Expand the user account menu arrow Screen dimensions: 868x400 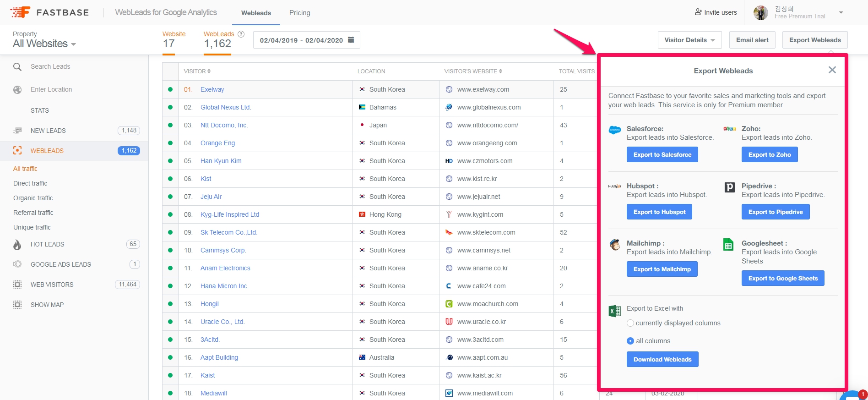[x=841, y=13]
